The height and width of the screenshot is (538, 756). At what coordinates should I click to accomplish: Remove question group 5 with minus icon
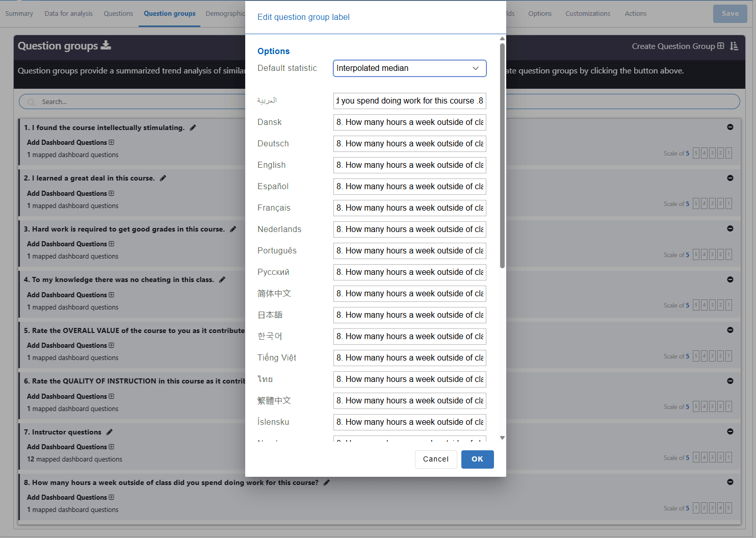(730, 330)
